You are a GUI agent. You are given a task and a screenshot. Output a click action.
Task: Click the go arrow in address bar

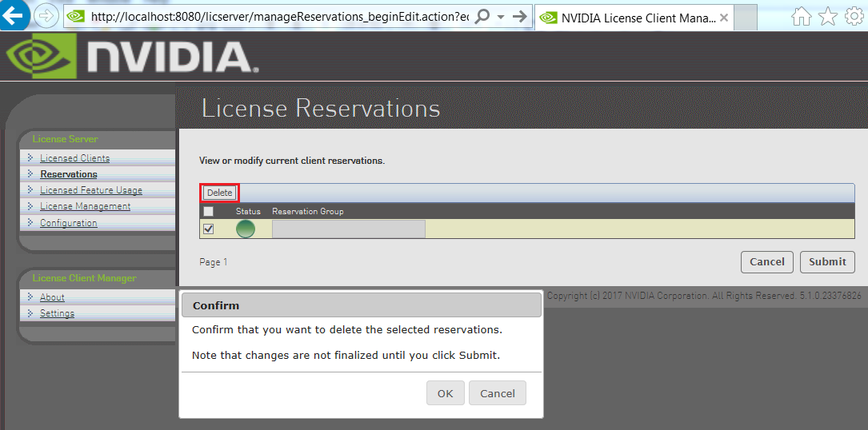(519, 17)
